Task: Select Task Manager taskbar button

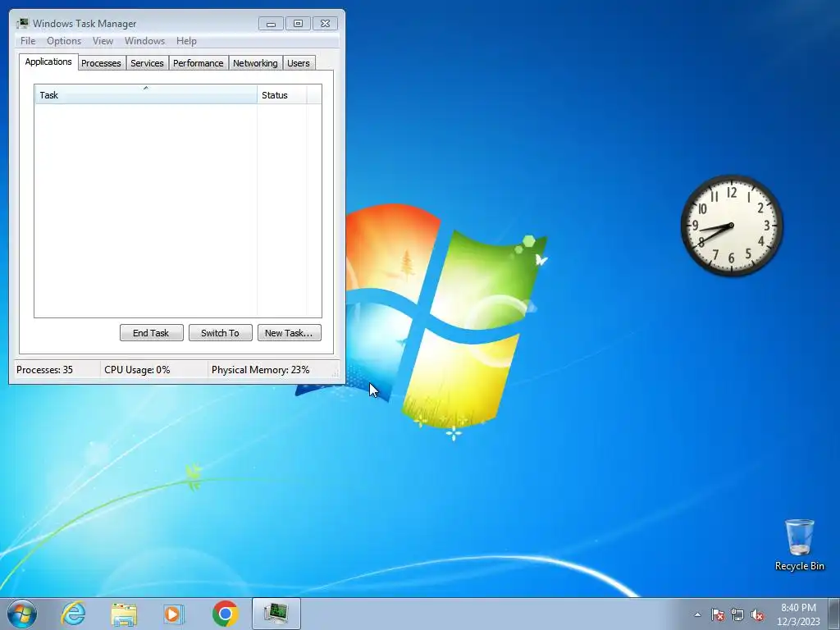Action: [276, 614]
